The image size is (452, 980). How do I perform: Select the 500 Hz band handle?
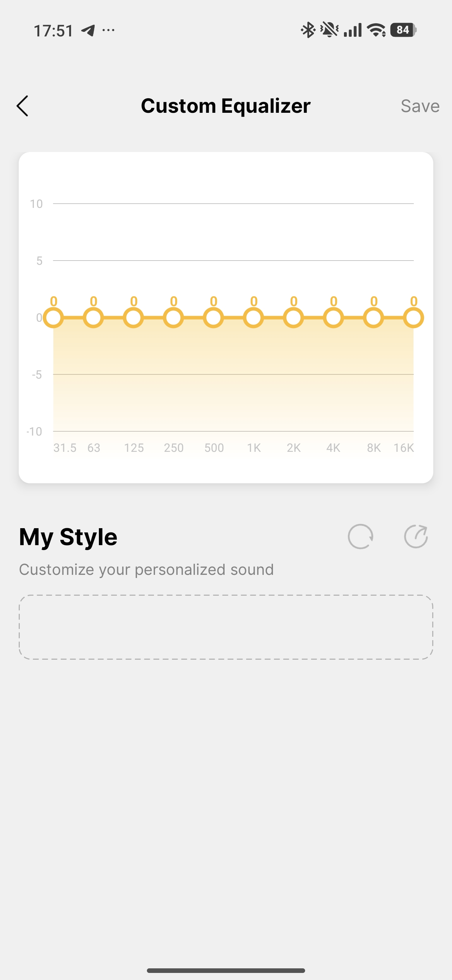tap(214, 318)
